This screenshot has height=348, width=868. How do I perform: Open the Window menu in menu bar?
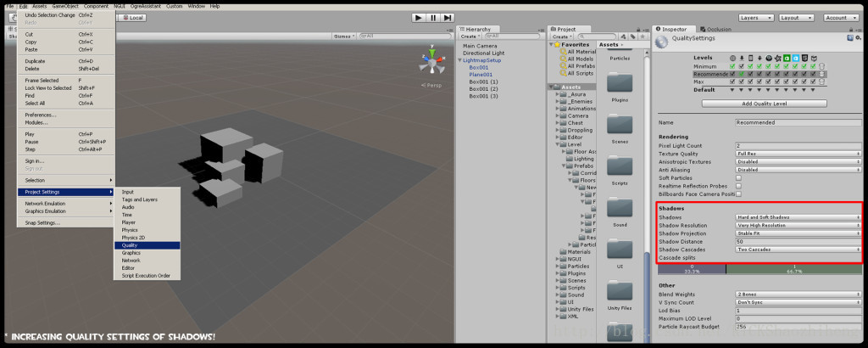tap(196, 6)
